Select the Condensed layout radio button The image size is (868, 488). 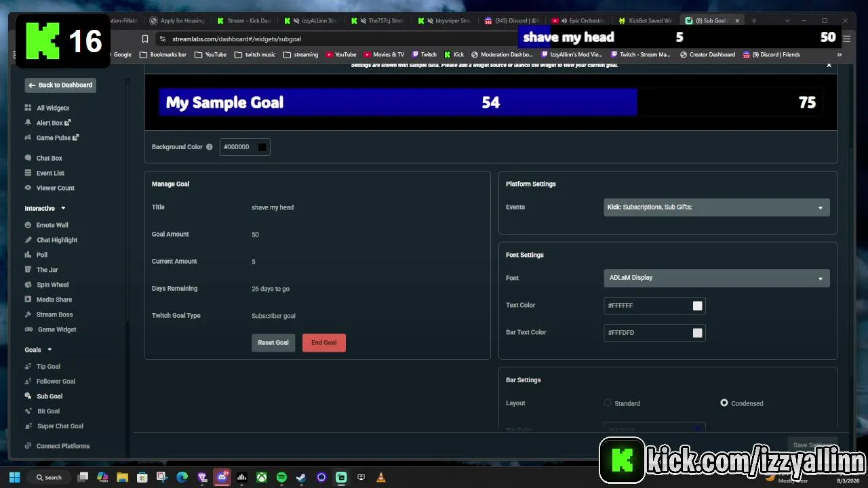click(x=724, y=403)
